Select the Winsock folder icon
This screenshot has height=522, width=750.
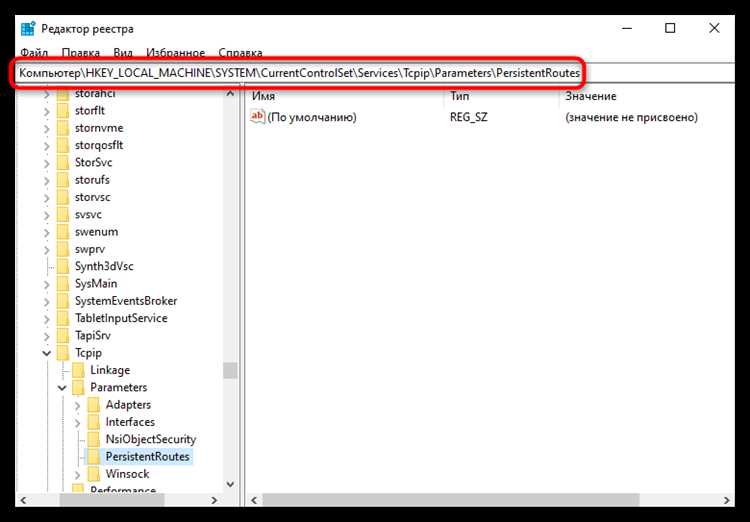[x=93, y=474]
